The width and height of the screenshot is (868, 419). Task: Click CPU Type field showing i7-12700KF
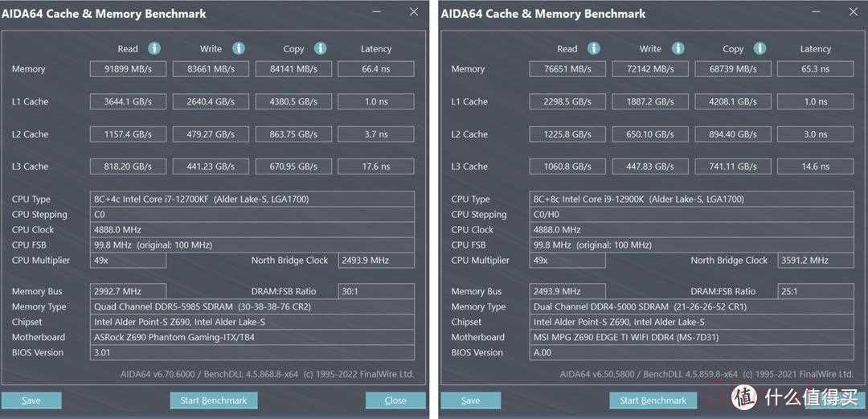(x=252, y=199)
